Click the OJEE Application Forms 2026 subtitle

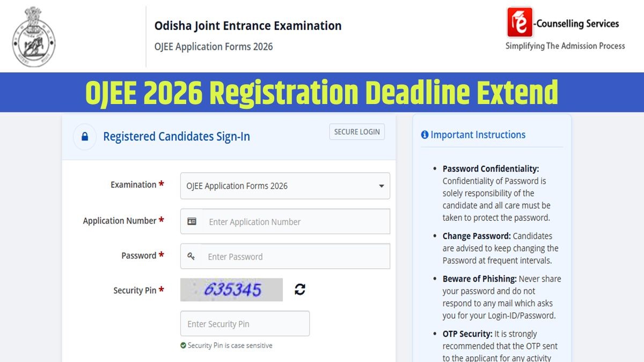[x=214, y=47]
